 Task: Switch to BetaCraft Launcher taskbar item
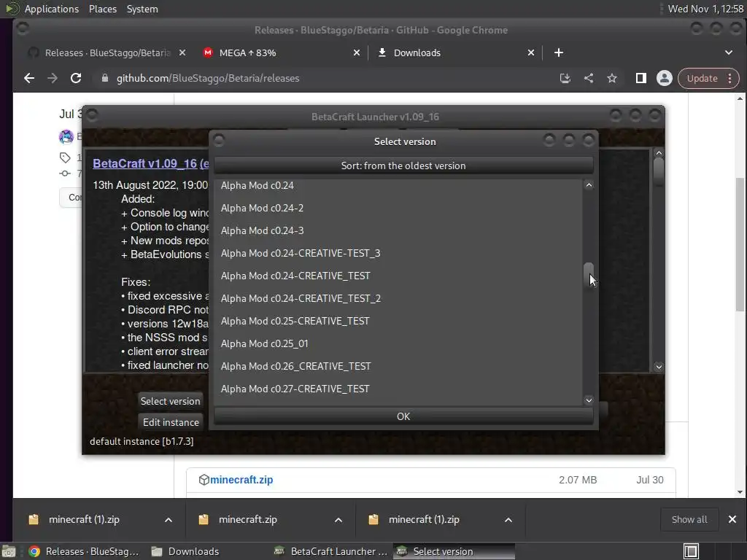coord(331,551)
